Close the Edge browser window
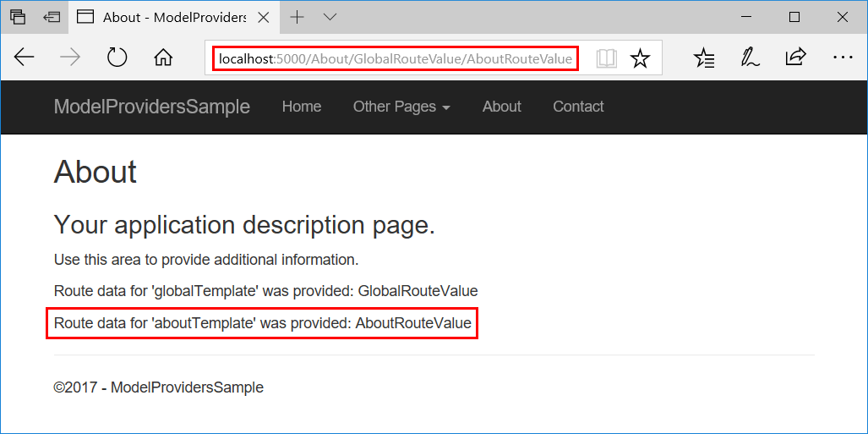This screenshot has height=434, width=868. [843, 17]
